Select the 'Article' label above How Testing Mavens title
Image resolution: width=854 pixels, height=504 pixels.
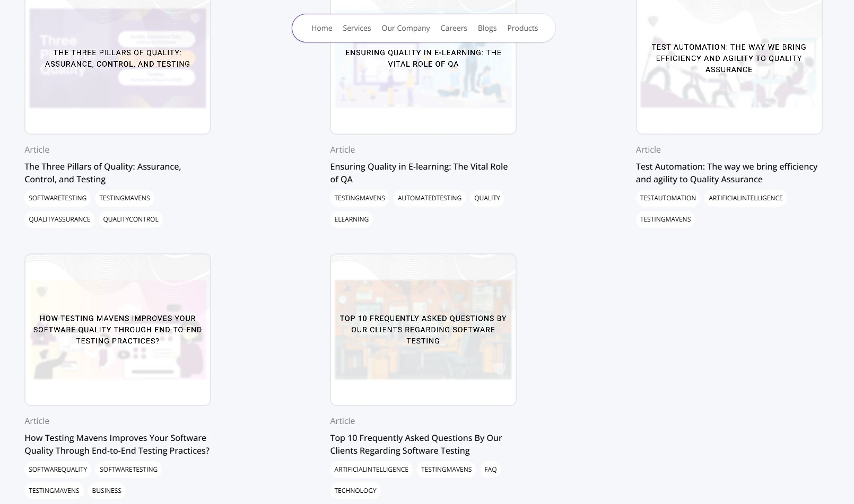37,421
